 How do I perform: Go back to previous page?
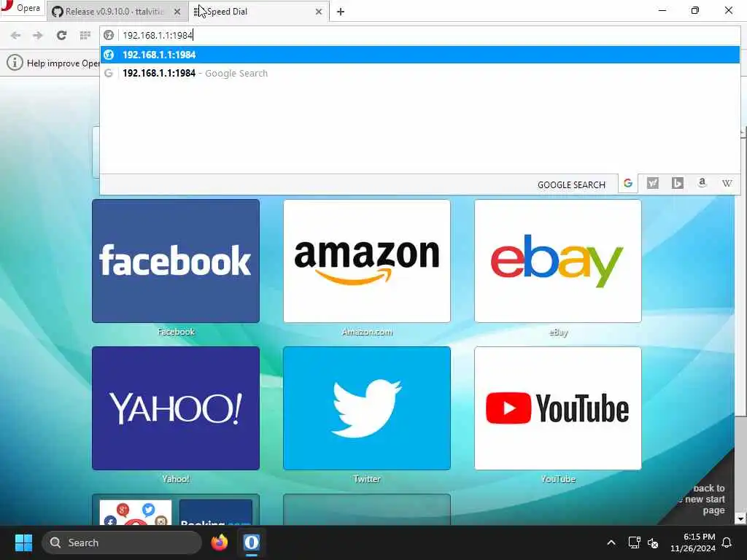pyautogui.click(x=16, y=35)
